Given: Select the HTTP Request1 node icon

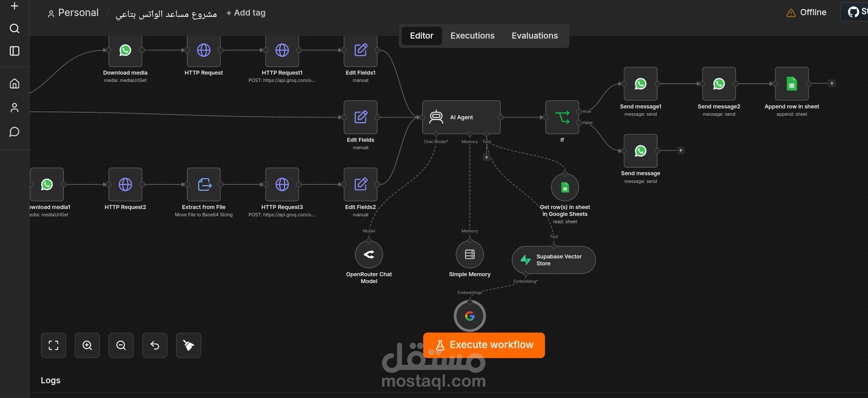Looking at the screenshot, I should [282, 50].
